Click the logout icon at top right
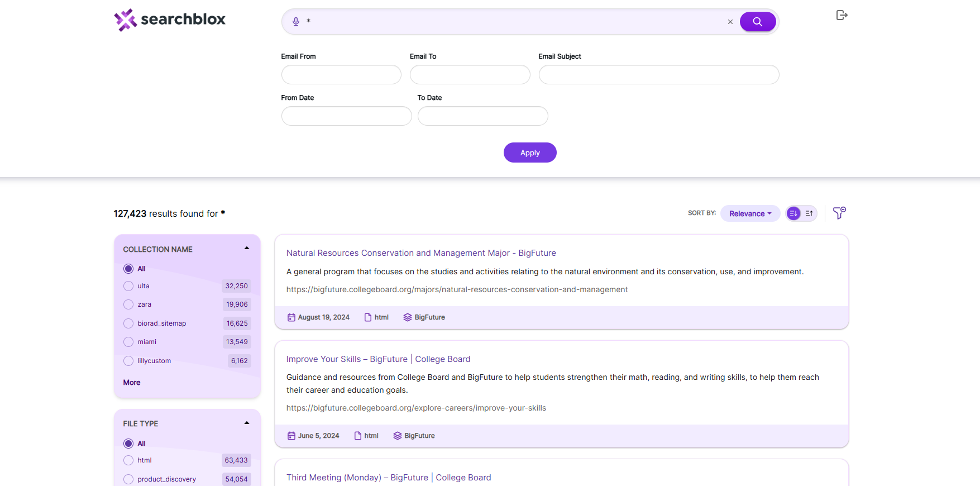The width and height of the screenshot is (980, 486). coord(842,15)
